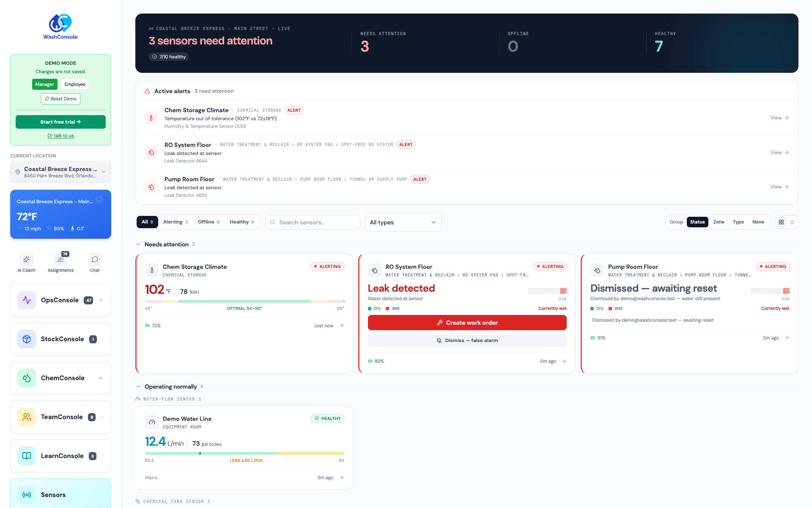812x508 pixels.
Task: Click the Chem Storage temperature range bar
Action: 244,301
